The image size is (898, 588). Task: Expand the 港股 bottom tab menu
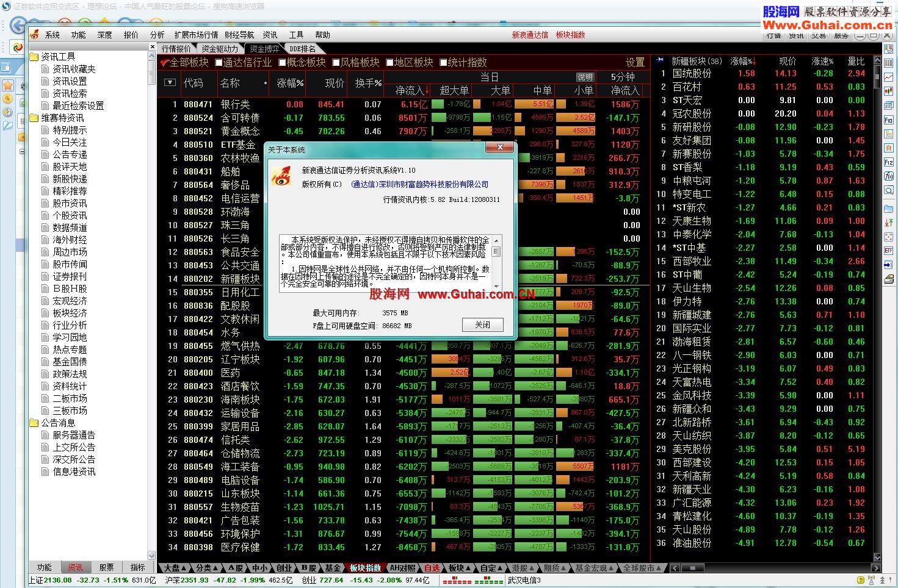pyautogui.click(x=532, y=568)
